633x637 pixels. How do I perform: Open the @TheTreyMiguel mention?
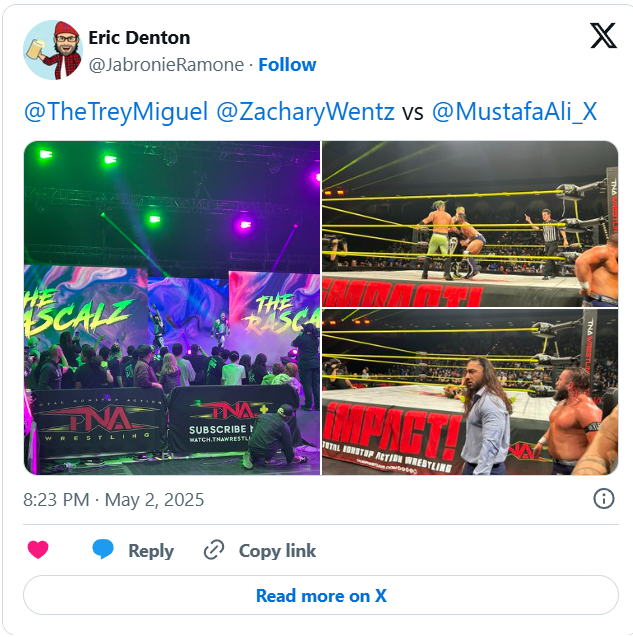pos(116,111)
